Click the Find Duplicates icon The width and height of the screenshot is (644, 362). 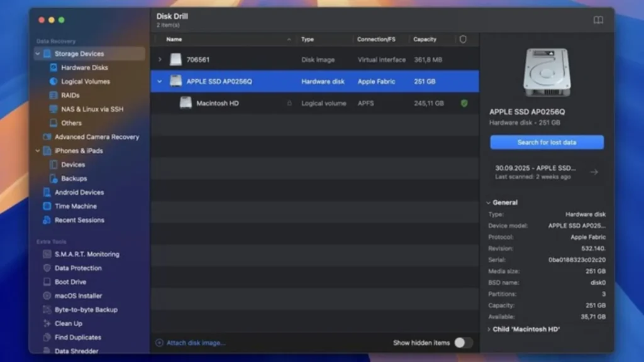click(47, 337)
